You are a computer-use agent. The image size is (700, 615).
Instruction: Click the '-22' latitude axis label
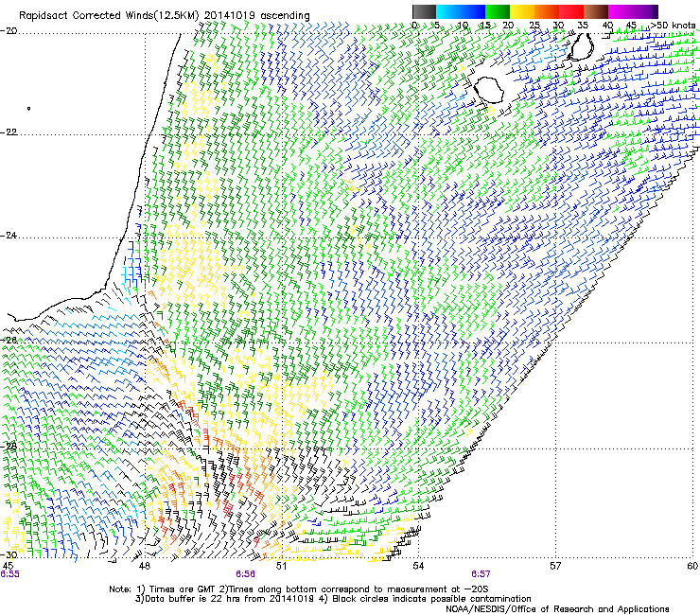tap(9, 132)
